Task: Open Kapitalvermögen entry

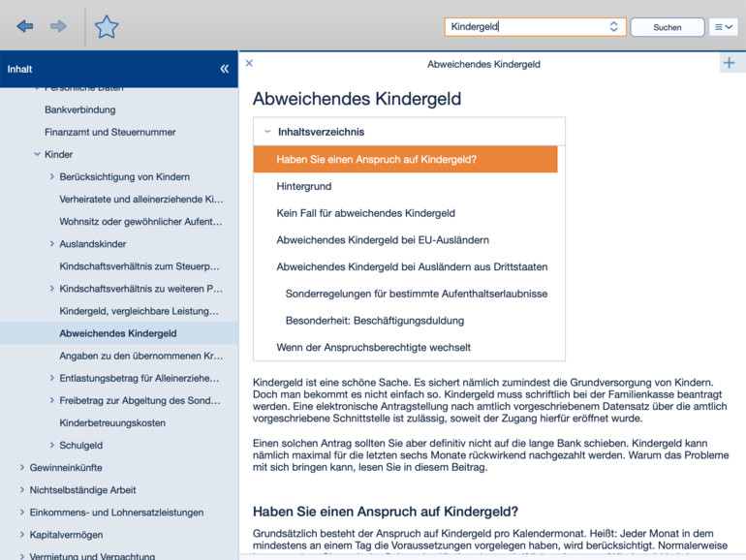Action: [66, 535]
